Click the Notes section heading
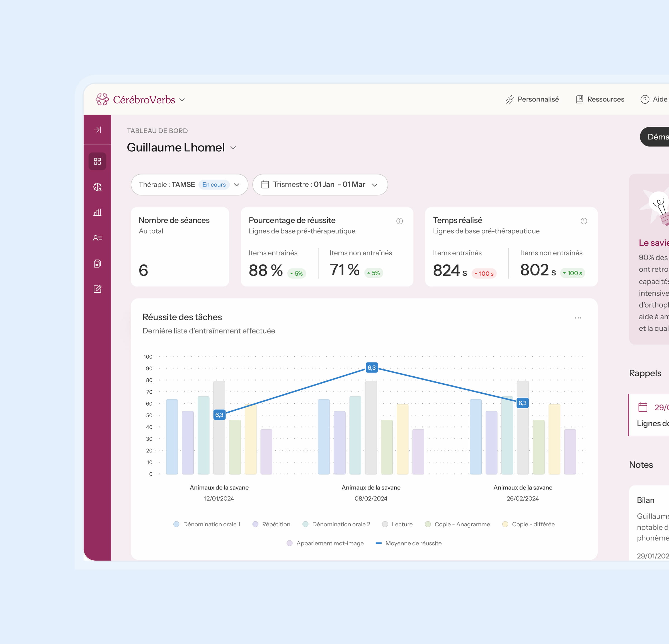This screenshot has height=644, width=669. pos(641,464)
